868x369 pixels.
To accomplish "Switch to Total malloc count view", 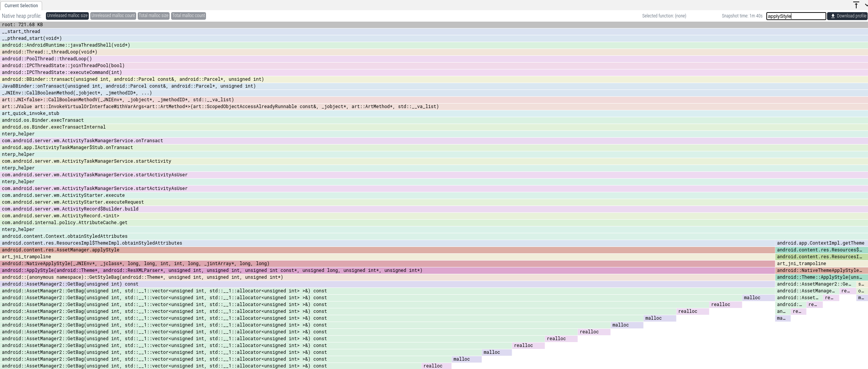I will [x=189, y=16].
